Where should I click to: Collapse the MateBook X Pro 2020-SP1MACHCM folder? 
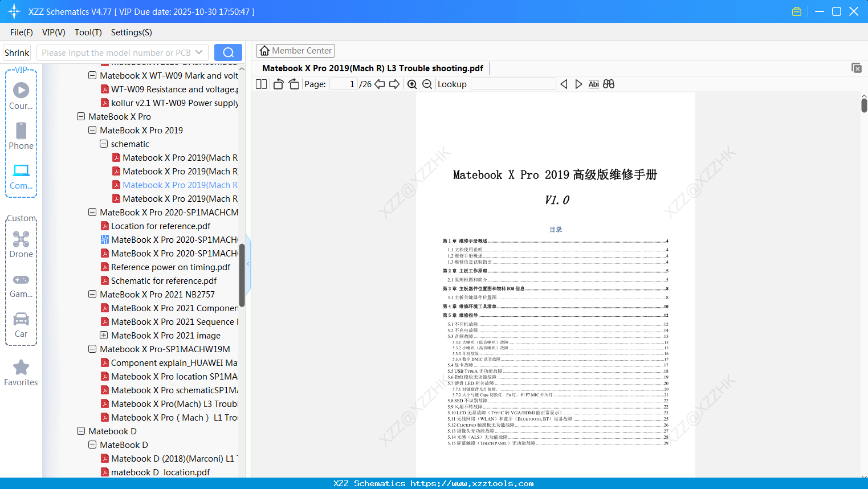(92, 213)
